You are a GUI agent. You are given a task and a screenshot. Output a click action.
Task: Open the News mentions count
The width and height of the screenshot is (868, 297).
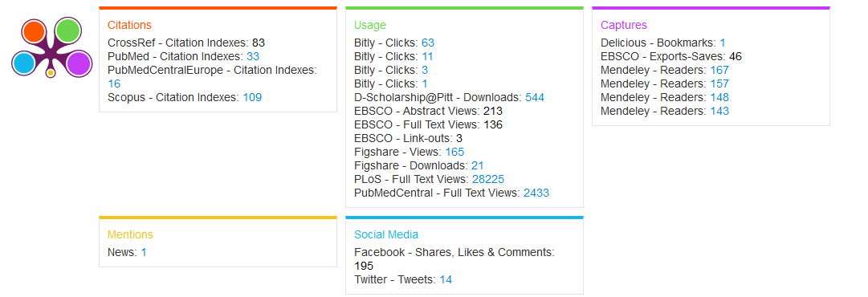144,252
